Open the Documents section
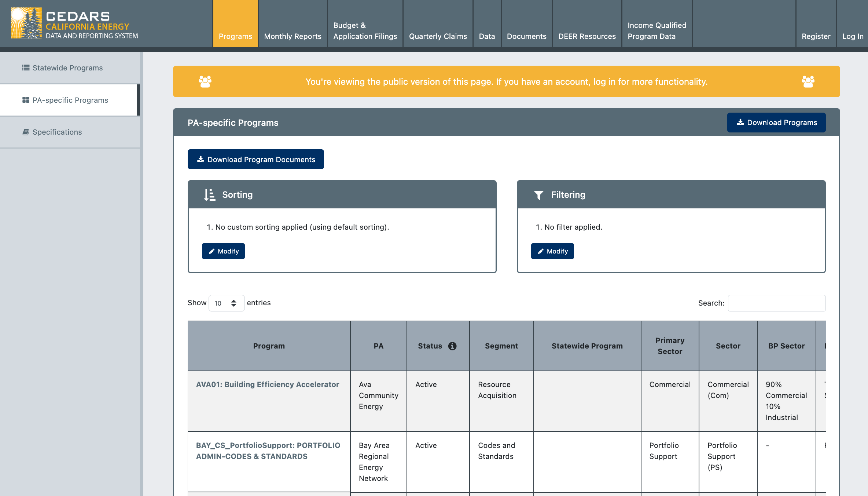This screenshot has height=496, width=868. 527,23
